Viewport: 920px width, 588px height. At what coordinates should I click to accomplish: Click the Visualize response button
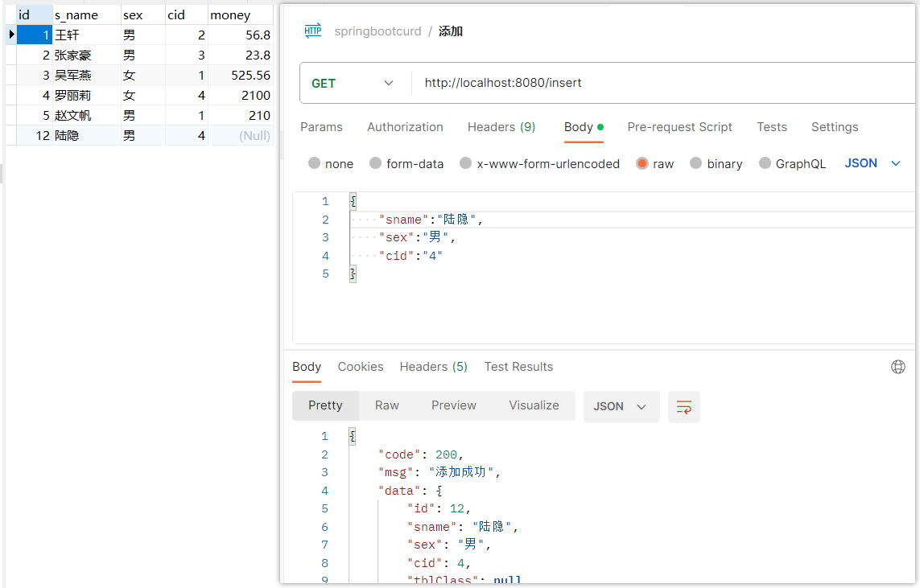coord(534,405)
